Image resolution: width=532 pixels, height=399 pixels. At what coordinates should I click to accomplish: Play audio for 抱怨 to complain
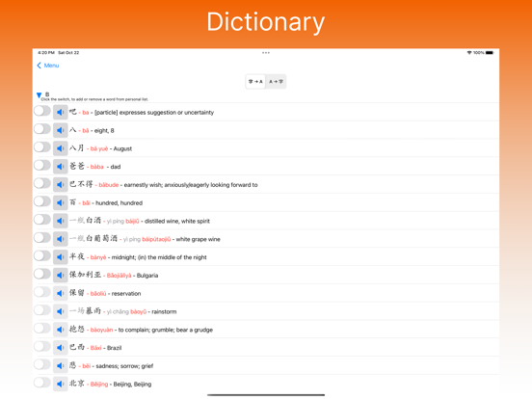(61, 330)
